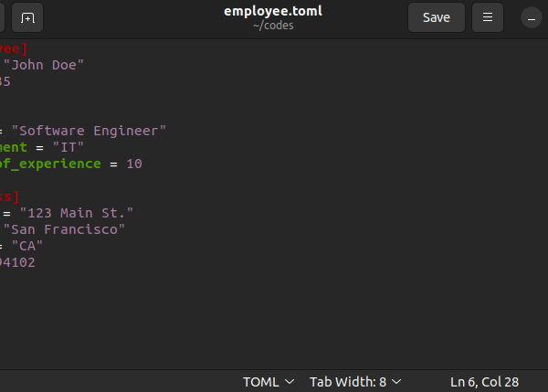The image size is (548, 392).
Task: Click the employee.toml window title
Action: coord(273,11)
